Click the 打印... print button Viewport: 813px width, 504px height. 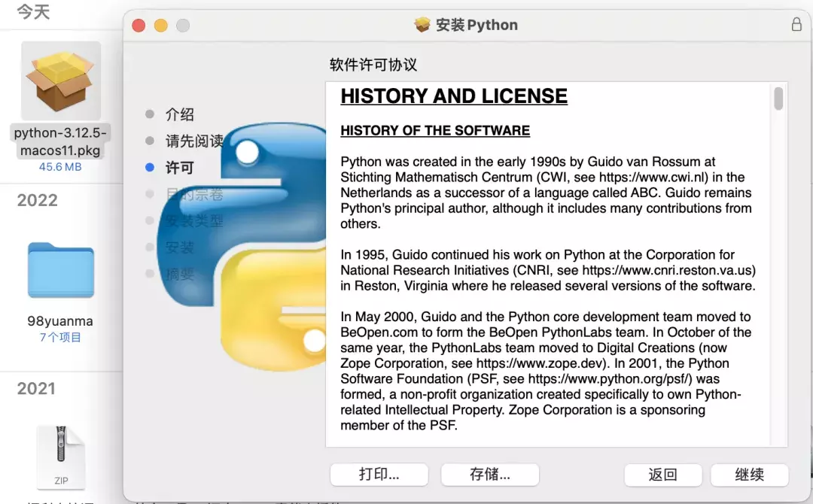[379, 474]
